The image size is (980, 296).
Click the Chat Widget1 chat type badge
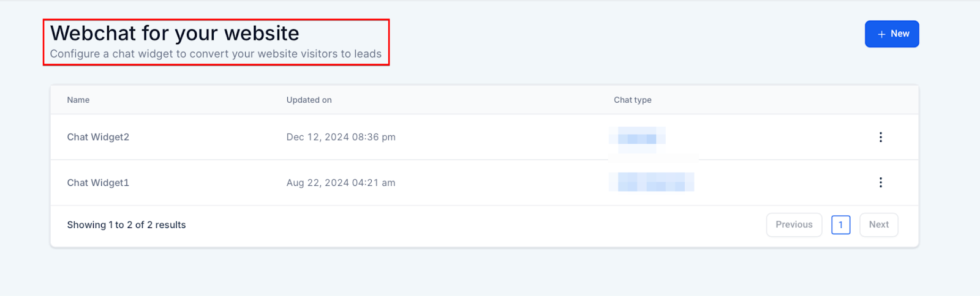(651, 182)
